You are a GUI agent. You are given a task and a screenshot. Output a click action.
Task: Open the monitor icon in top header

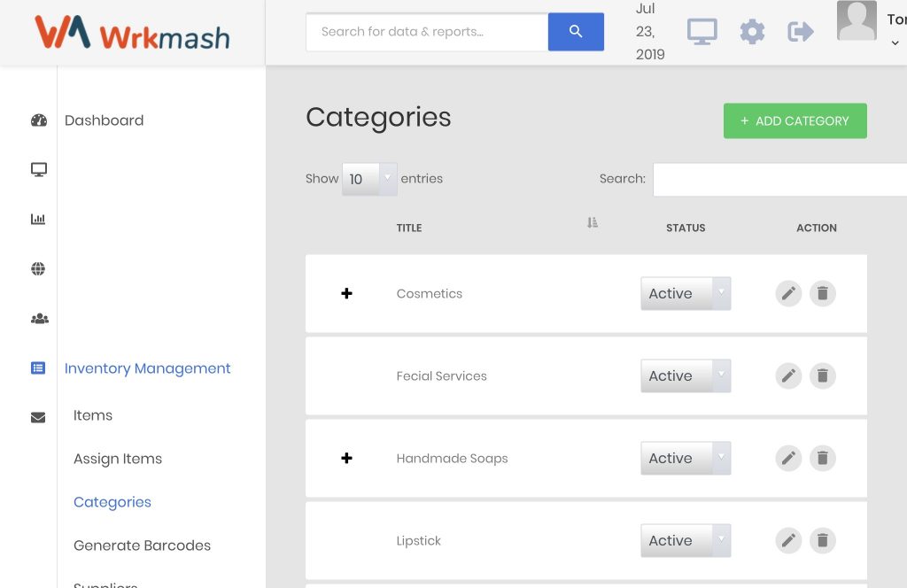(x=702, y=31)
